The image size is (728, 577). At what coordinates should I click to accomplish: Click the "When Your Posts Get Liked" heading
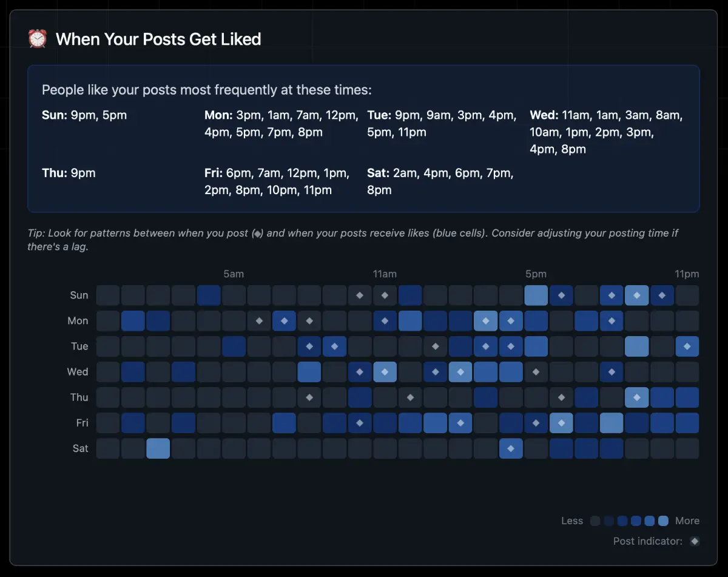[x=158, y=39]
